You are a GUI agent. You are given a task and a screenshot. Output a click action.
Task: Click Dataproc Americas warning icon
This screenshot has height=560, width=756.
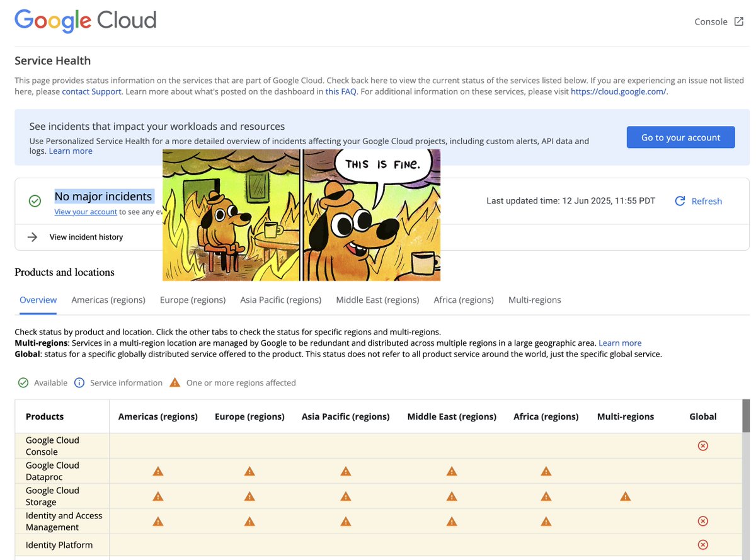158,471
